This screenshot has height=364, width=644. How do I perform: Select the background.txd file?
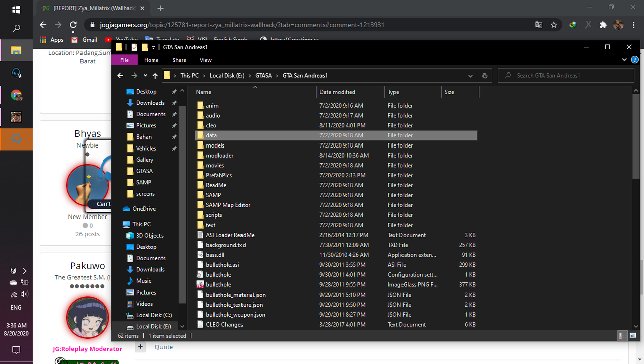click(x=336, y=245)
